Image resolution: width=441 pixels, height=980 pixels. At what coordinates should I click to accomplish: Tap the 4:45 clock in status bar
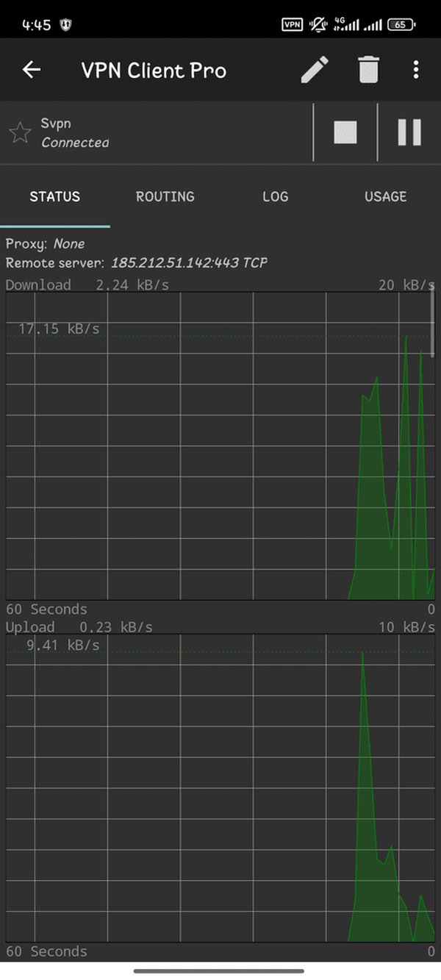pyautogui.click(x=36, y=25)
